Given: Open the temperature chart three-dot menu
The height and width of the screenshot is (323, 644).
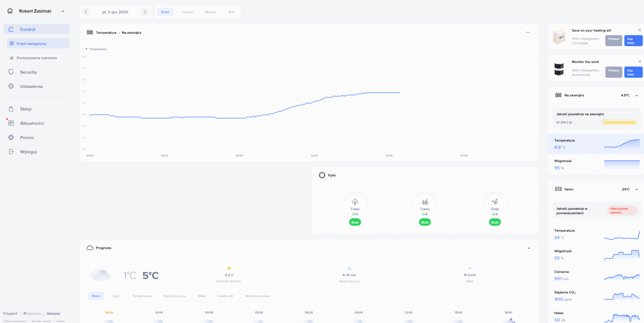Looking at the screenshot, I should (x=528, y=32).
